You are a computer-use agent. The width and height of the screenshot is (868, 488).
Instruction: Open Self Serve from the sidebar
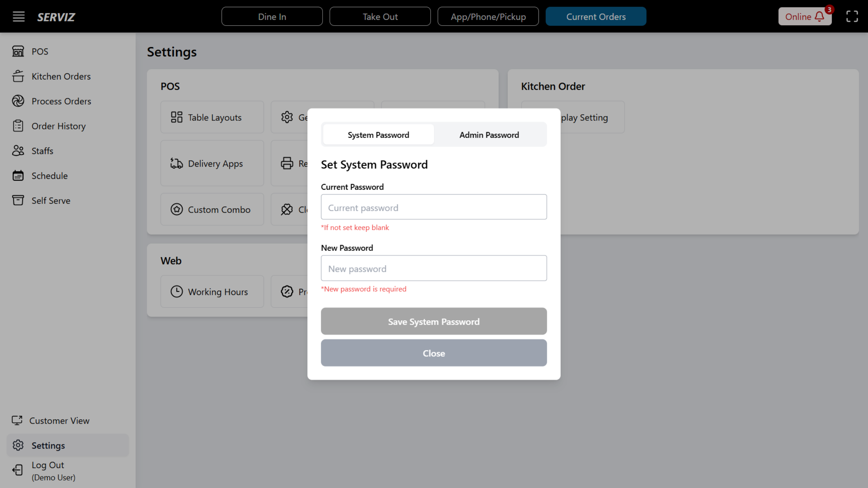[51, 200]
